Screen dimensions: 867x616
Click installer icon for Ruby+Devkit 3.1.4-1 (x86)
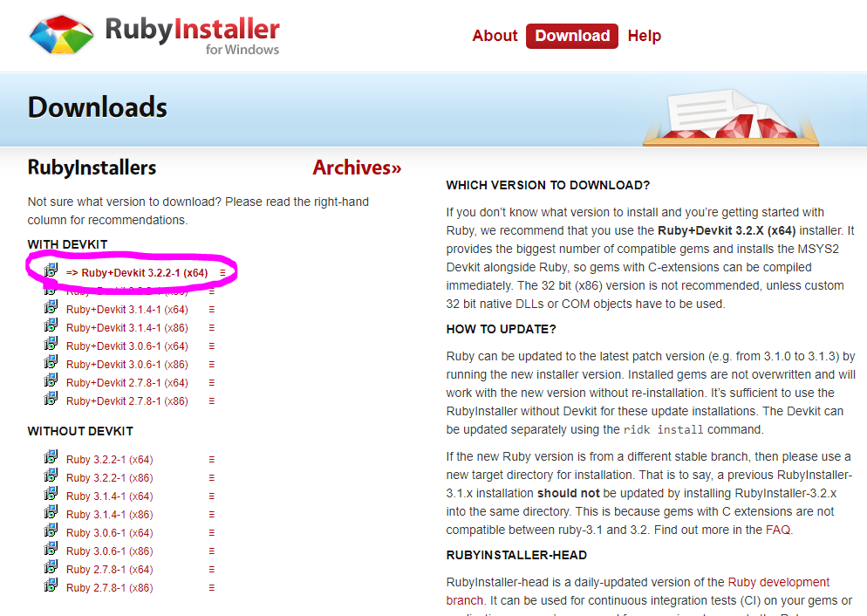51,325
